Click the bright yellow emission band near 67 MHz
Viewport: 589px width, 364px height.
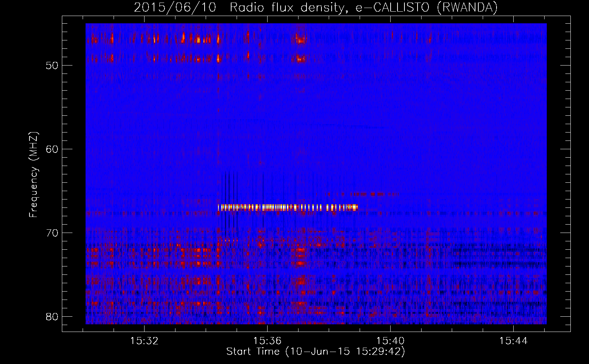pyautogui.click(x=288, y=207)
